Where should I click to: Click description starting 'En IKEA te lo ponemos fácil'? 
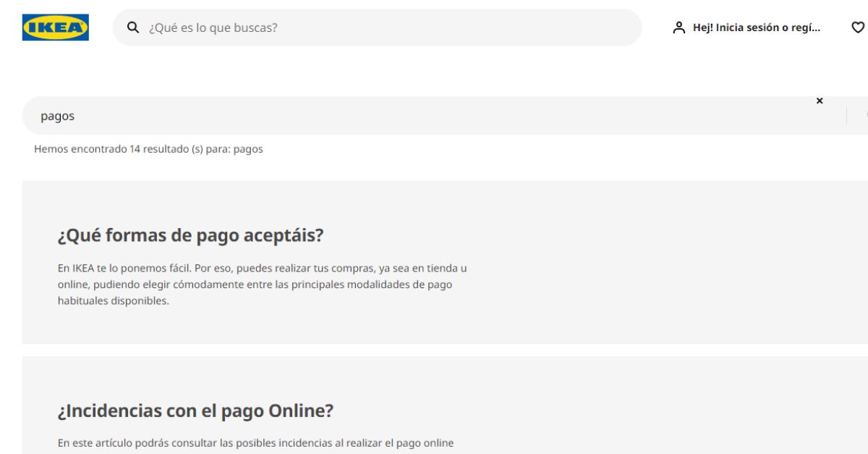click(x=263, y=285)
